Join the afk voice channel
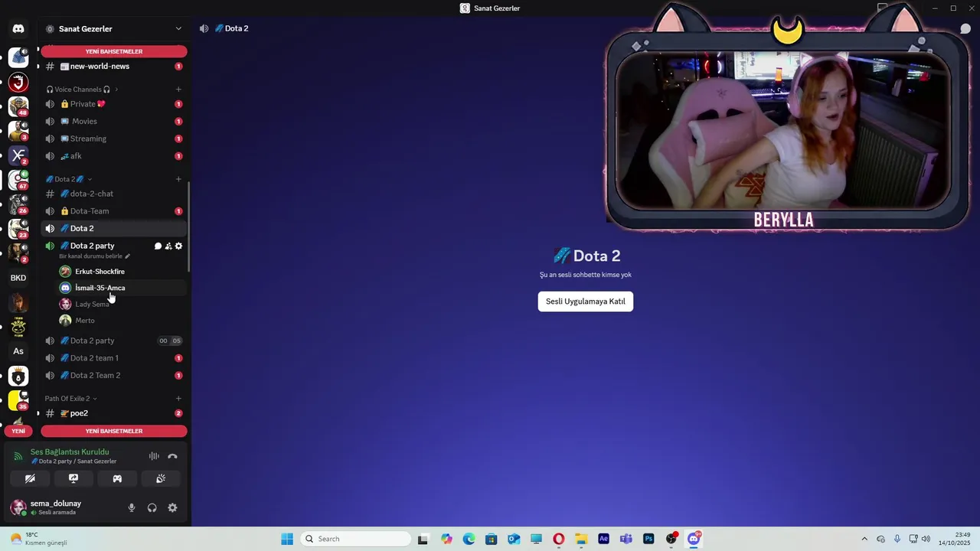 [113, 156]
